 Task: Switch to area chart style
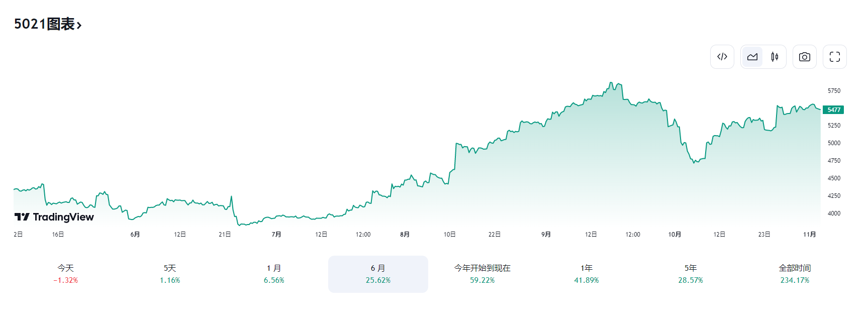(x=752, y=57)
